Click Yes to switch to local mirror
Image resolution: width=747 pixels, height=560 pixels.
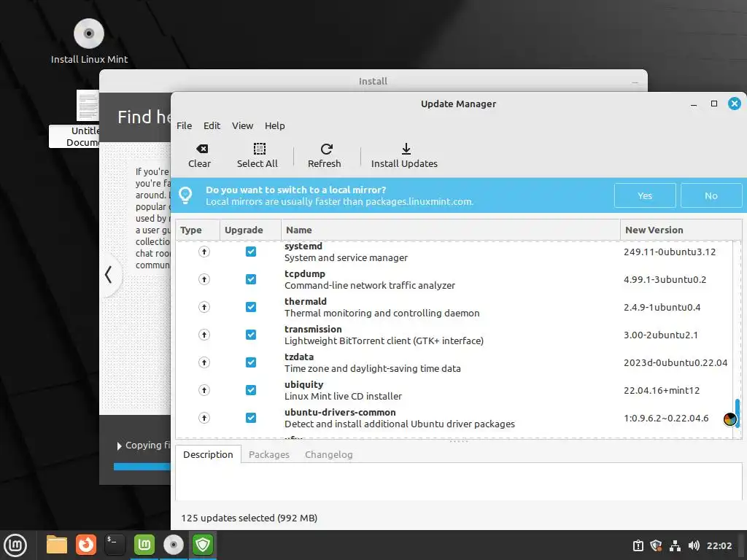tap(645, 195)
